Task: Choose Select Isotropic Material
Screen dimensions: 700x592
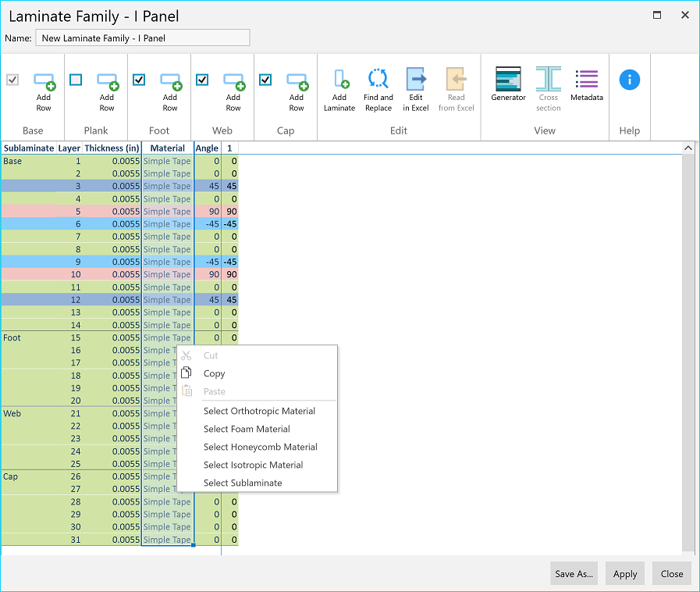Action: click(253, 465)
